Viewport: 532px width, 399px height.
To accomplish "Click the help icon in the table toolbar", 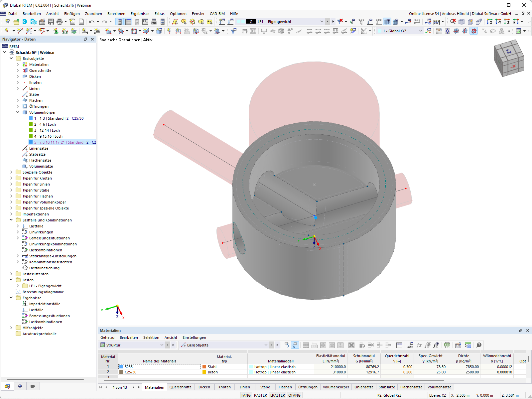I will (479, 345).
